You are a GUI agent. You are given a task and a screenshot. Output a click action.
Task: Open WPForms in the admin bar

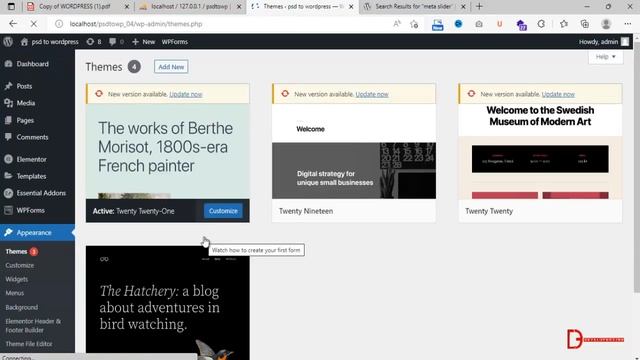(175, 42)
